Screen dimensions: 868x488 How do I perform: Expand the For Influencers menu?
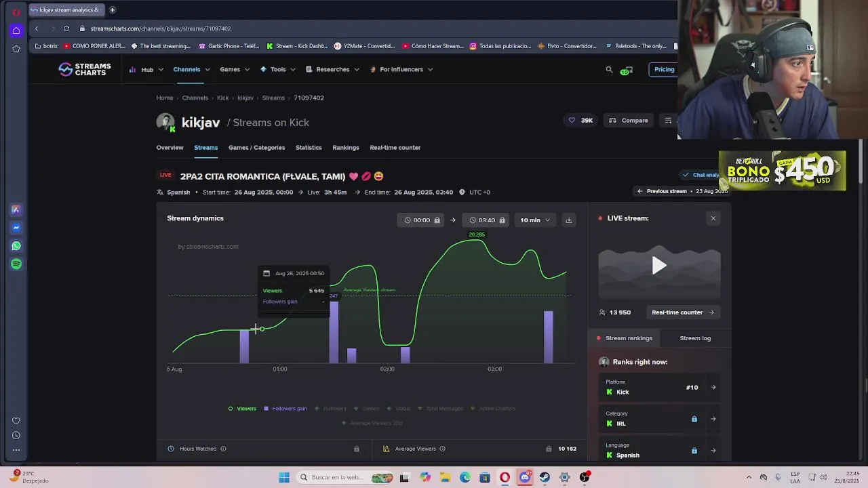click(401, 69)
